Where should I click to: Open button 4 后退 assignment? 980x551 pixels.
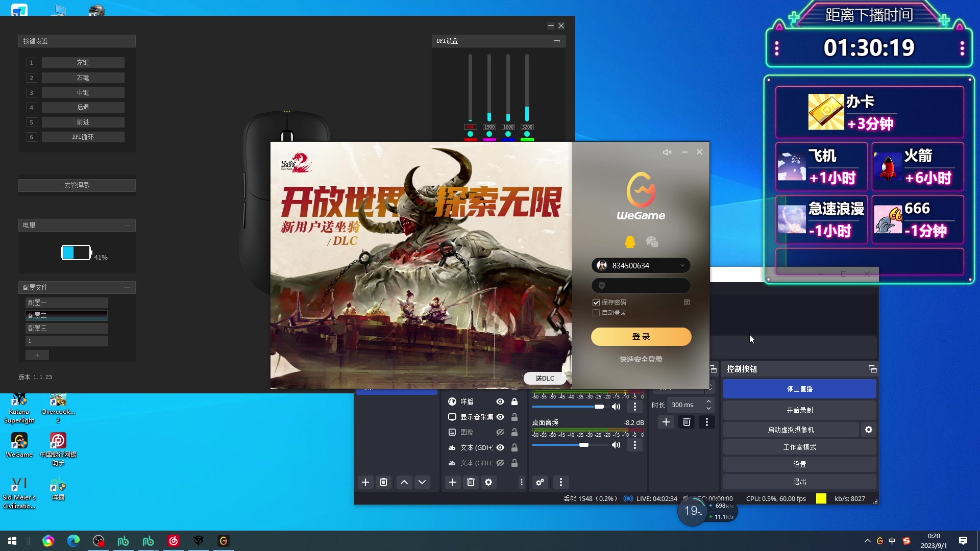(x=83, y=107)
